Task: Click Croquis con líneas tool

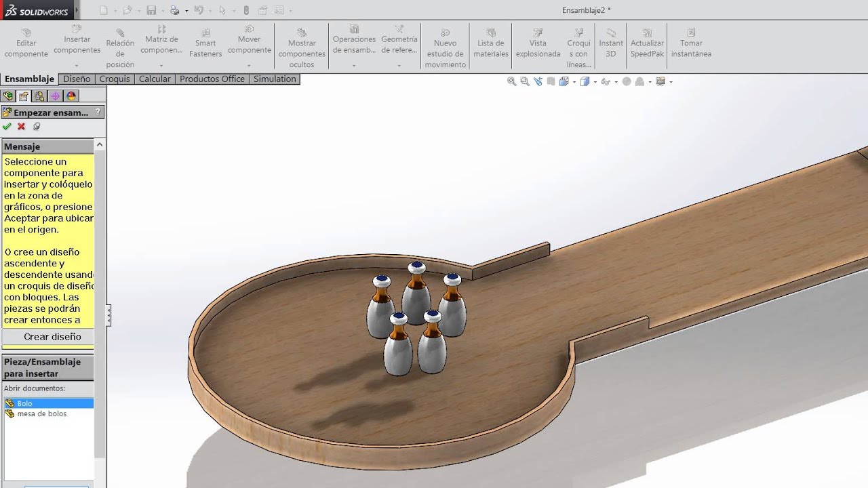Action: (578, 48)
